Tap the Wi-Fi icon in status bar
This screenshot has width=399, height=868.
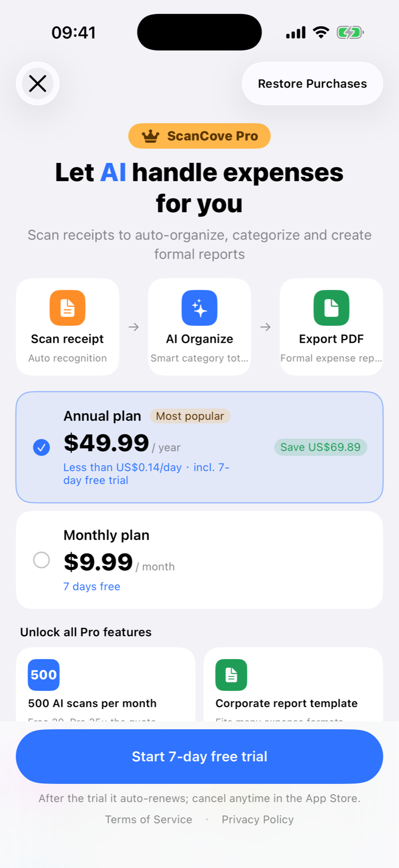(x=321, y=32)
